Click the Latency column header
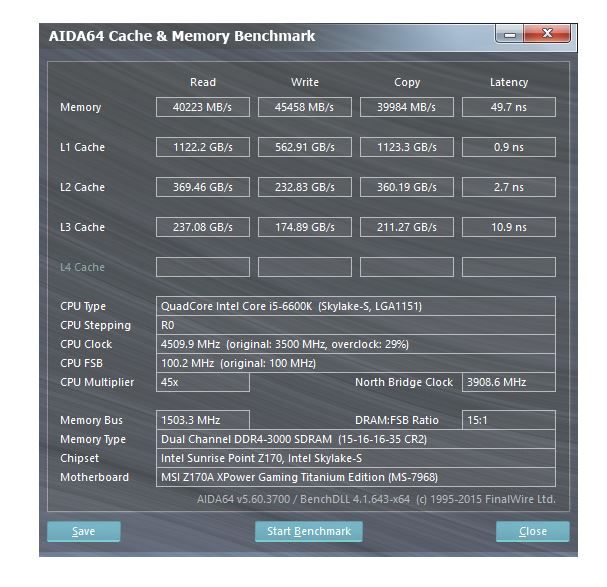This screenshot has width=607, height=587. [509, 82]
